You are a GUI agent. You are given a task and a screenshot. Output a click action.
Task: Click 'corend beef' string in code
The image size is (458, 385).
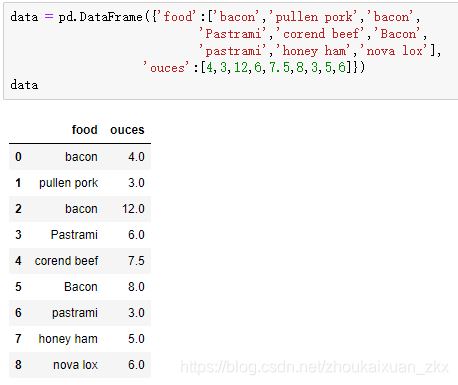(320, 34)
